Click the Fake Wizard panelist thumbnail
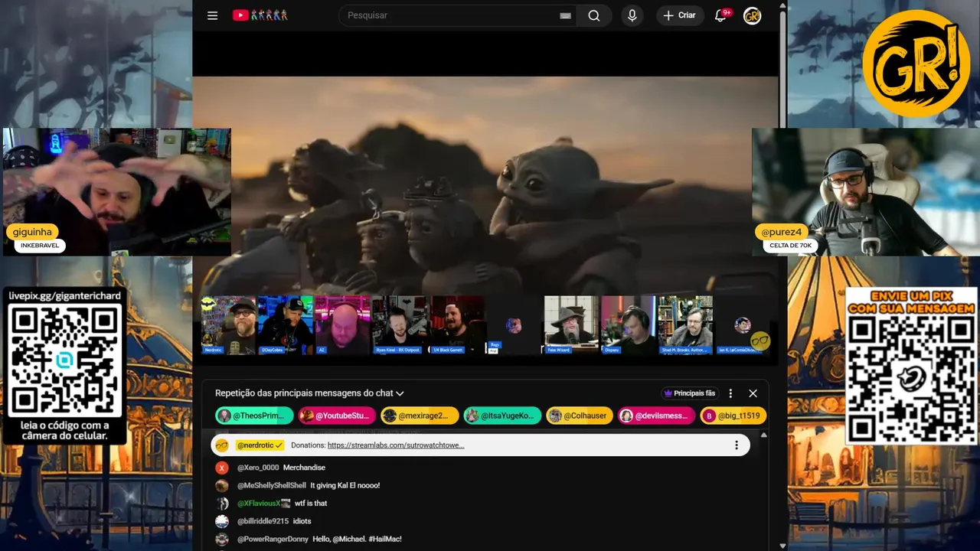The image size is (980, 551). [x=571, y=325]
